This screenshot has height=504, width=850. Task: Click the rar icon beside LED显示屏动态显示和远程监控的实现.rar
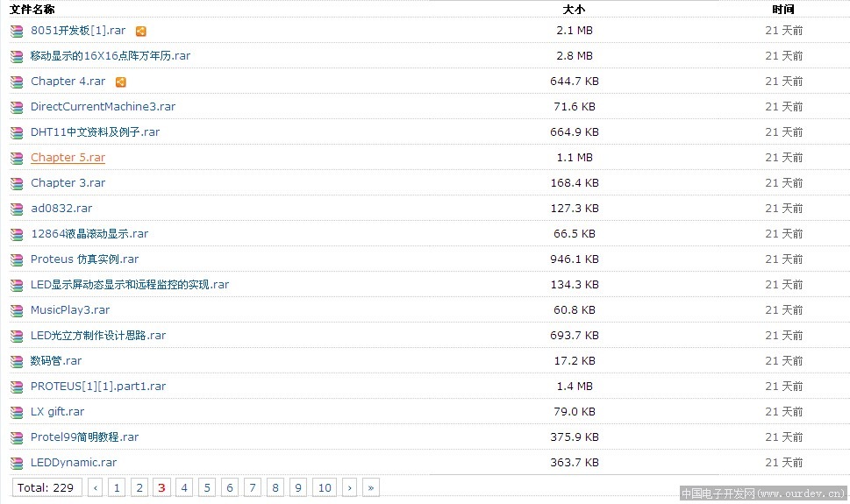[17, 286]
